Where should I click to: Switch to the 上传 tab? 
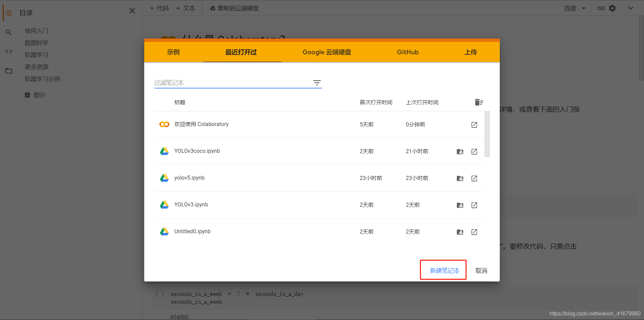(471, 52)
